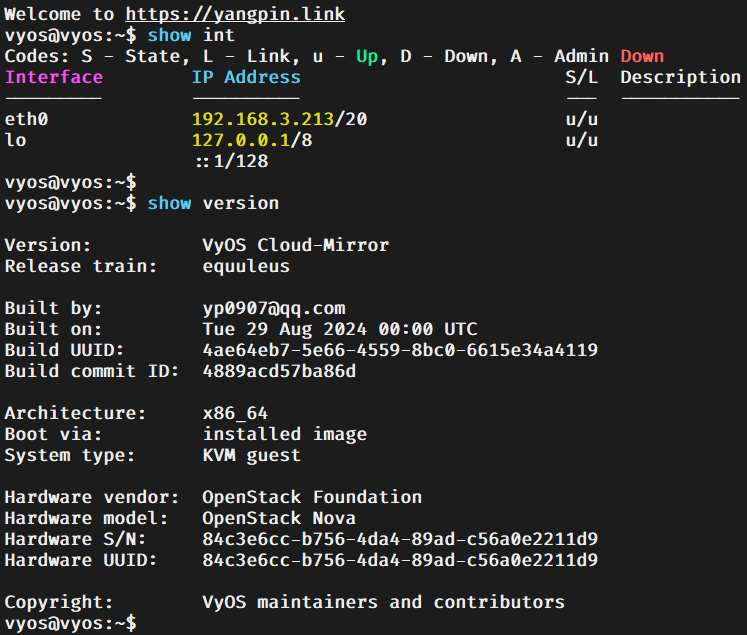The image size is (747, 635).
Task: Select the Hardware UUID value
Action: (400, 560)
